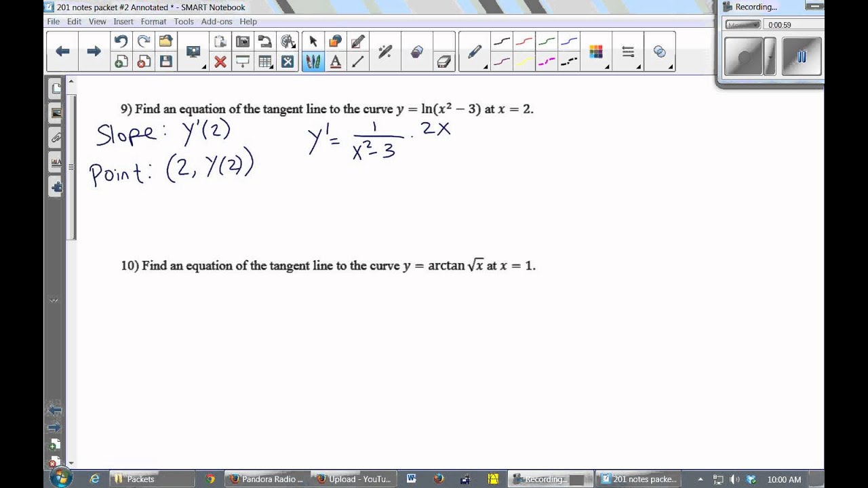Go to the next page arrow
This screenshot has width=868, height=488.
[94, 52]
